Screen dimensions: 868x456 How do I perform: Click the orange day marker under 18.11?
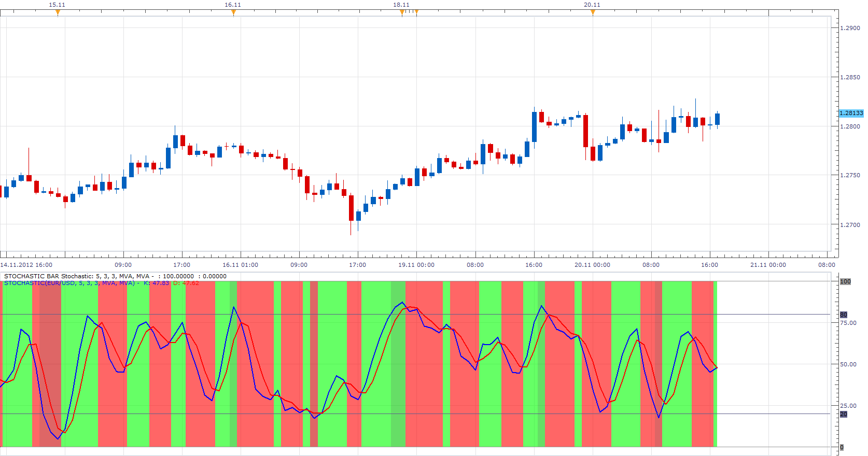[402, 12]
